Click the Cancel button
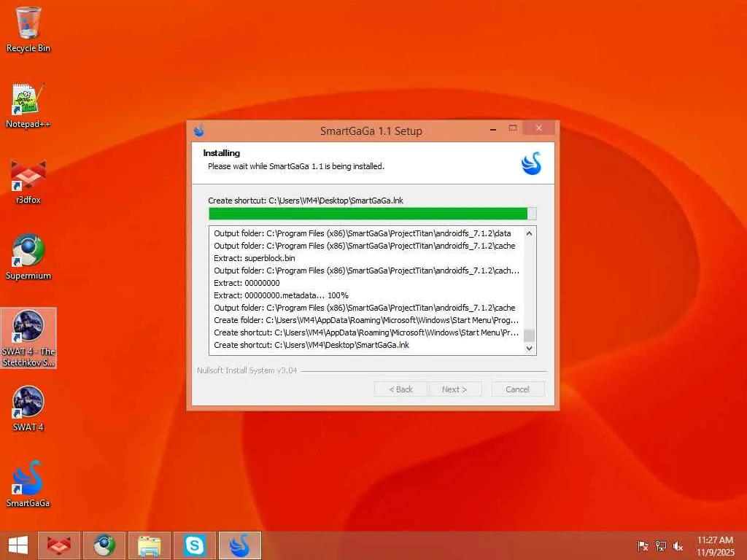This screenshot has height=560, width=747. 517,389
